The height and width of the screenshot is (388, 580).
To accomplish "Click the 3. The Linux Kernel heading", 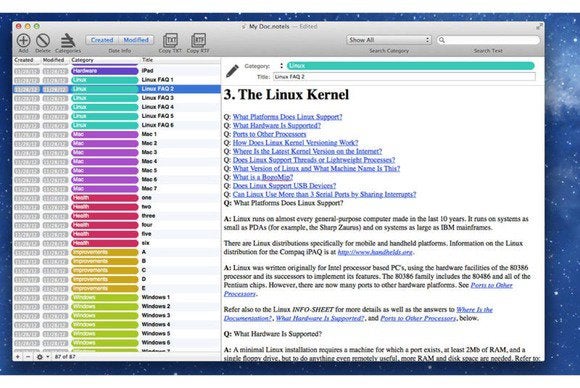I will click(x=286, y=95).
